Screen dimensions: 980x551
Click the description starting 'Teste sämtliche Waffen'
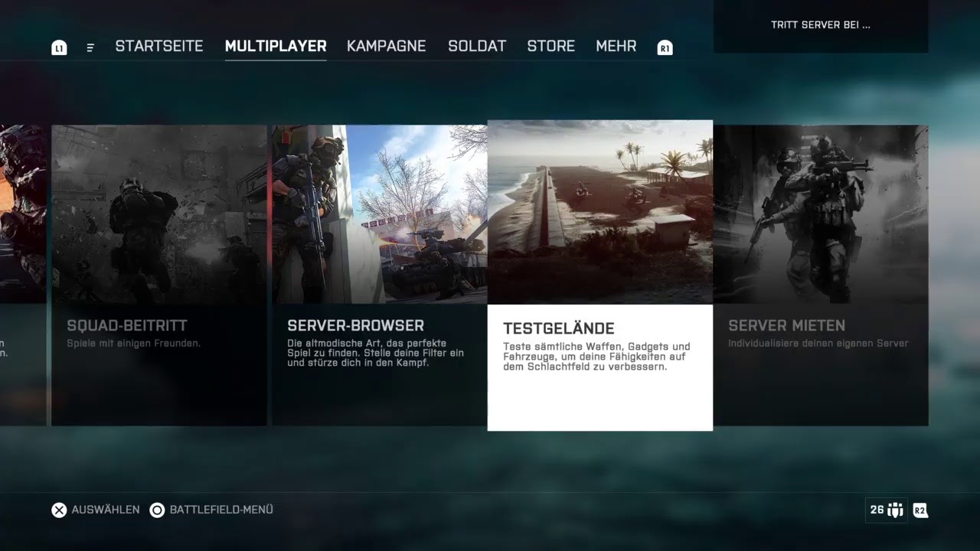(596, 357)
